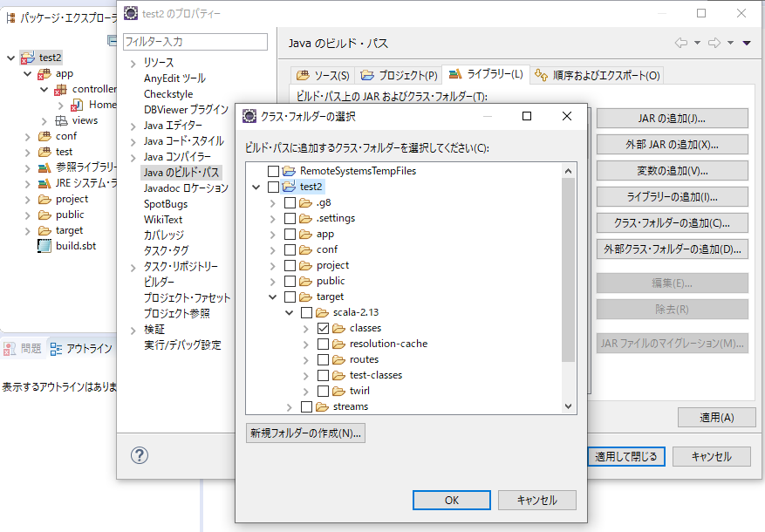The height and width of the screenshot is (532, 765).
Task: Open the view menu triangle in properties header
Action: [x=747, y=43]
